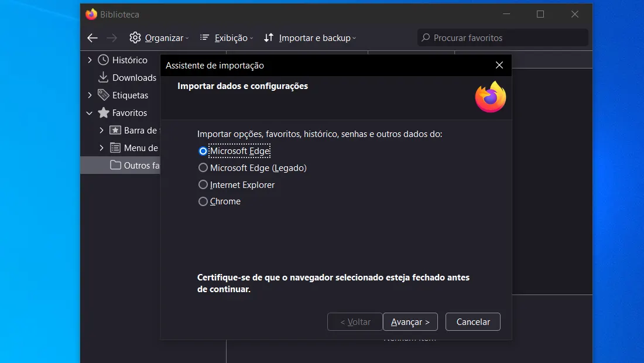The height and width of the screenshot is (363, 644).
Task: Click the Exibição list icon
Action: click(204, 37)
